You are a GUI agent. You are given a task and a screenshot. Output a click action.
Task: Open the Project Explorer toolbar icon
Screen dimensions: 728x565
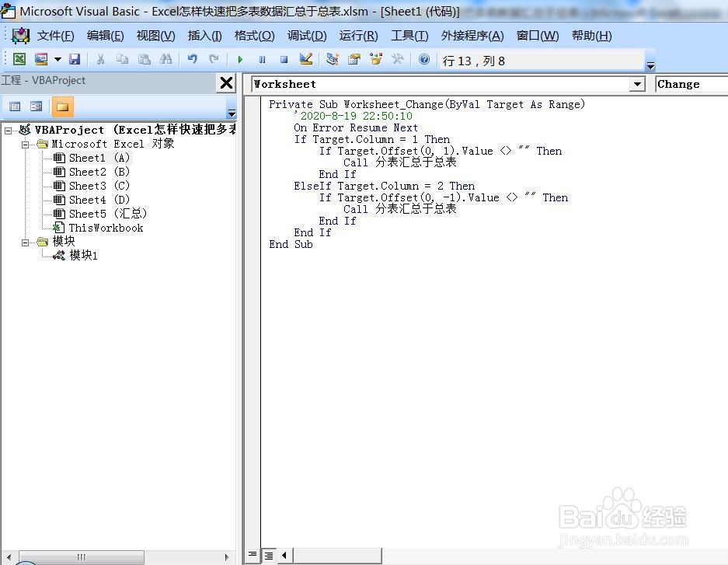click(x=333, y=59)
